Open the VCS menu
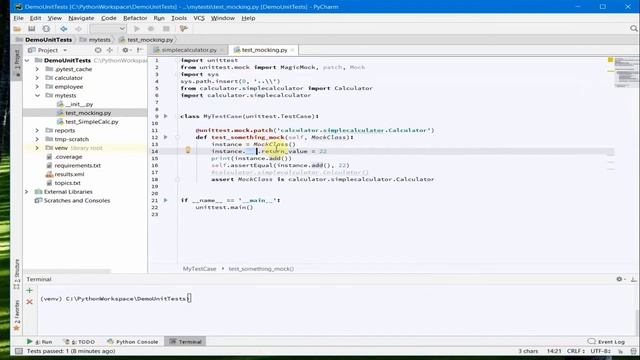The width and height of the screenshot is (640, 360). point(199,18)
